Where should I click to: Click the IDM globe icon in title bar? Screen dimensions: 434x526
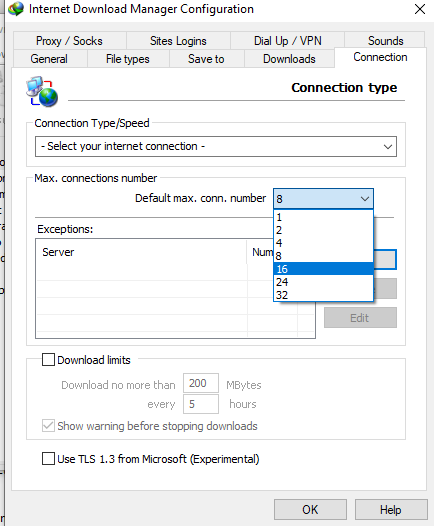(16, 9)
